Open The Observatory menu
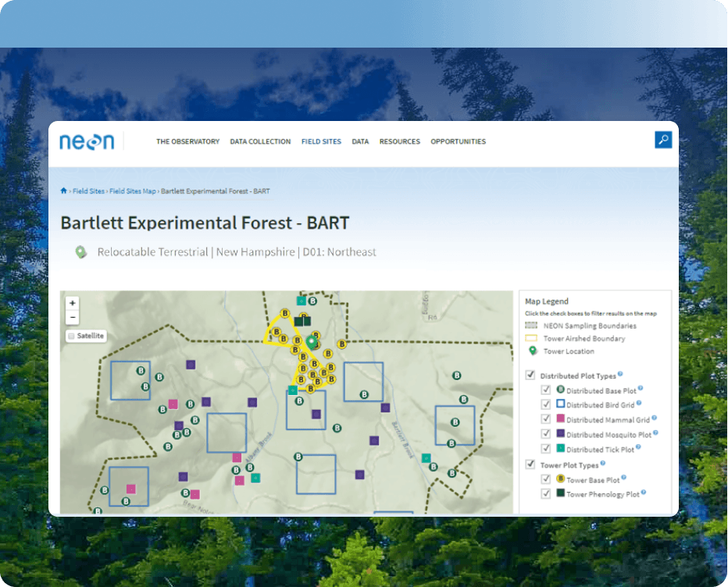 (x=187, y=141)
